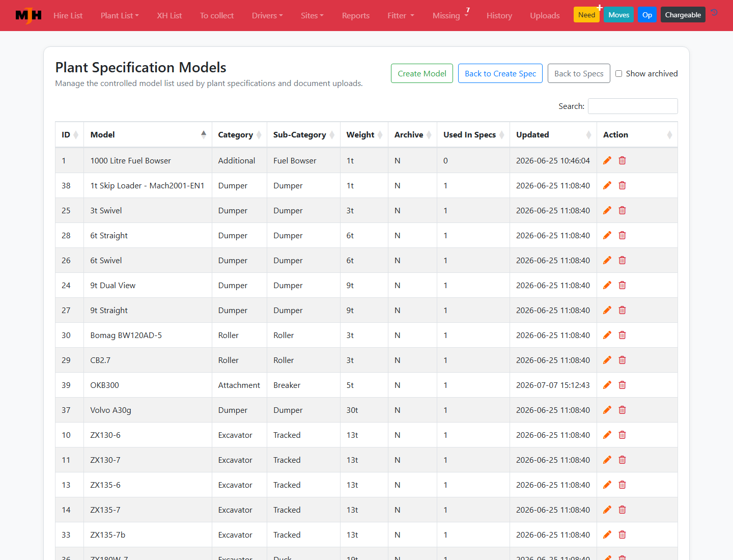Navigate to Reports
The height and width of the screenshot is (560, 733).
pyautogui.click(x=356, y=16)
